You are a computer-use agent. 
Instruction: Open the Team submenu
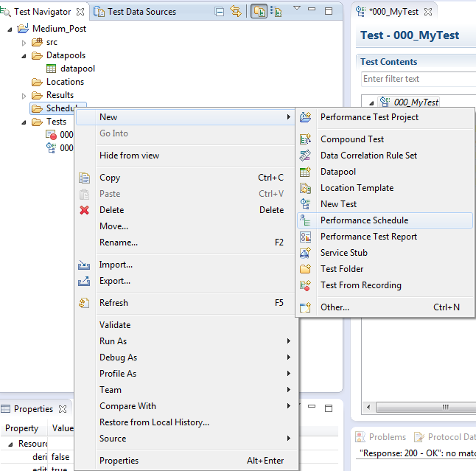pyautogui.click(x=185, y=390)
